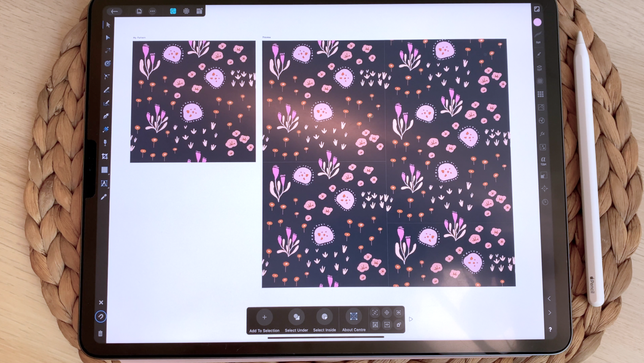Switch to the Export persona
This screenshot has height=363, width=644.
coord(199,11)
